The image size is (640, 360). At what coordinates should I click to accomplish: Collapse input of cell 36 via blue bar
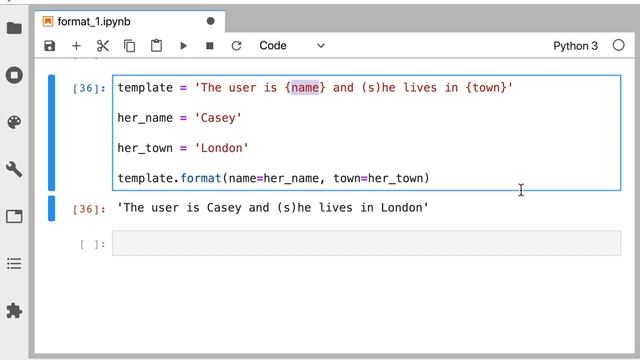[x=51, y=133]
